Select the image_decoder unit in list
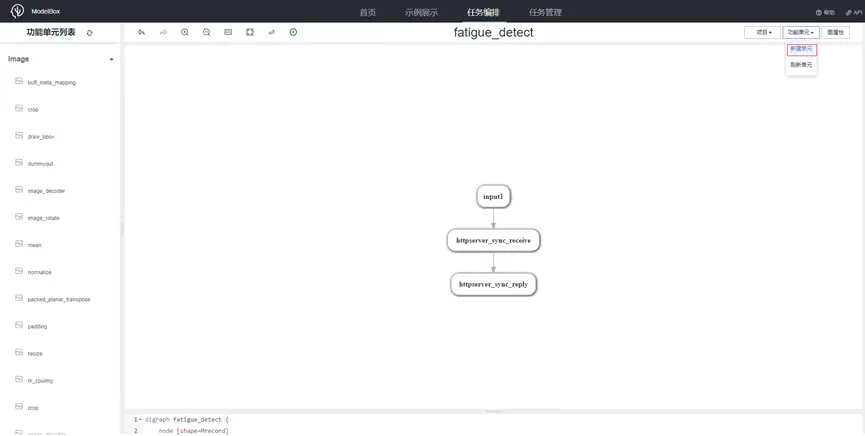The height and width of the screenshot is (436, 865). (x=46, y=190)
